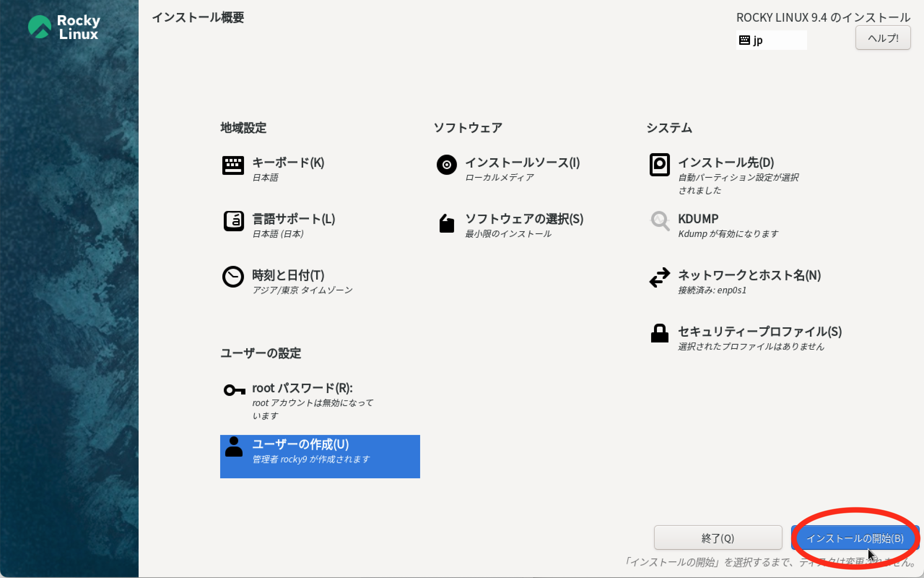Start installation with インストールの開始(B)
This screenshot has width=924, height=578.
click(x=855, y=538)
